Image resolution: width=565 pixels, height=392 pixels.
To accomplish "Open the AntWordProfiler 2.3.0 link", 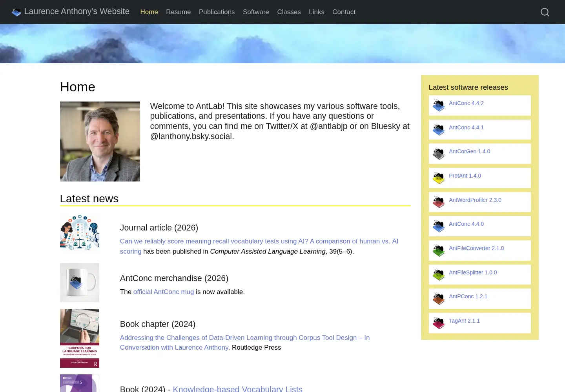I will tap(475, 200).
